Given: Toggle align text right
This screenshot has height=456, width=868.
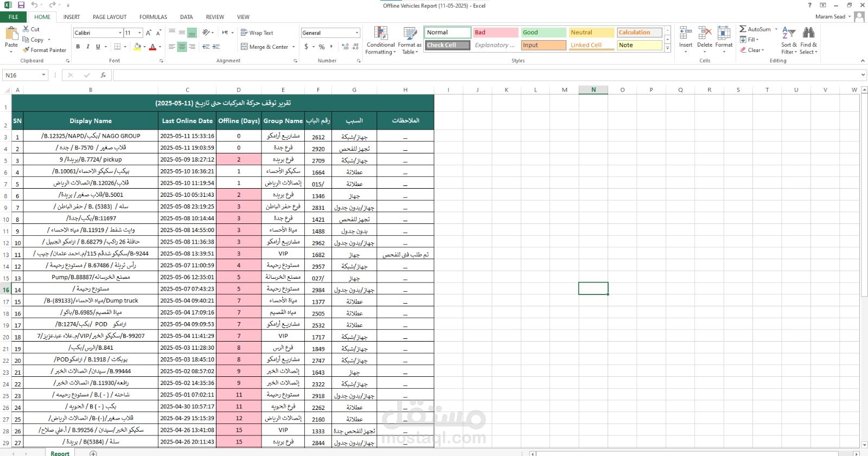Looking at the screenshot, I should [192, 47].
